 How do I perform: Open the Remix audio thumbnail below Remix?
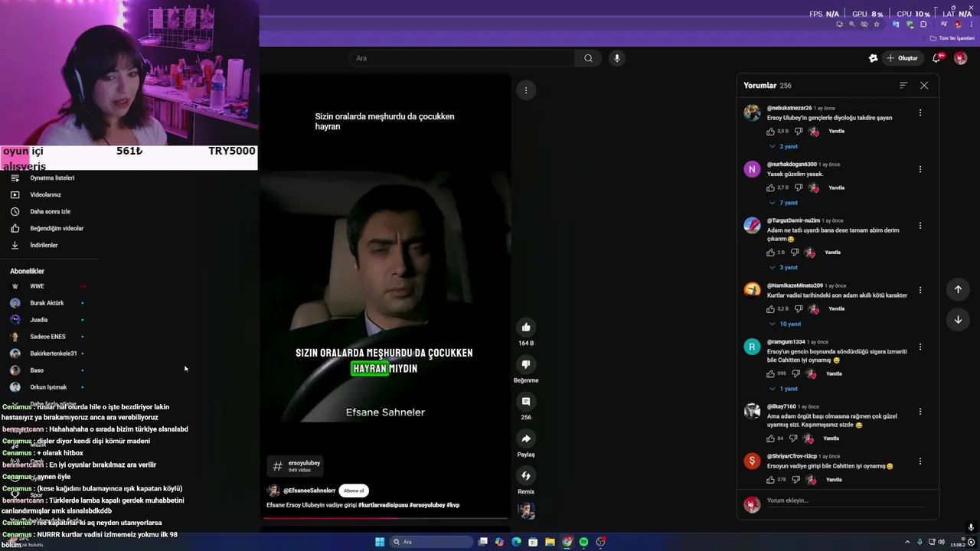coord(526,510)
